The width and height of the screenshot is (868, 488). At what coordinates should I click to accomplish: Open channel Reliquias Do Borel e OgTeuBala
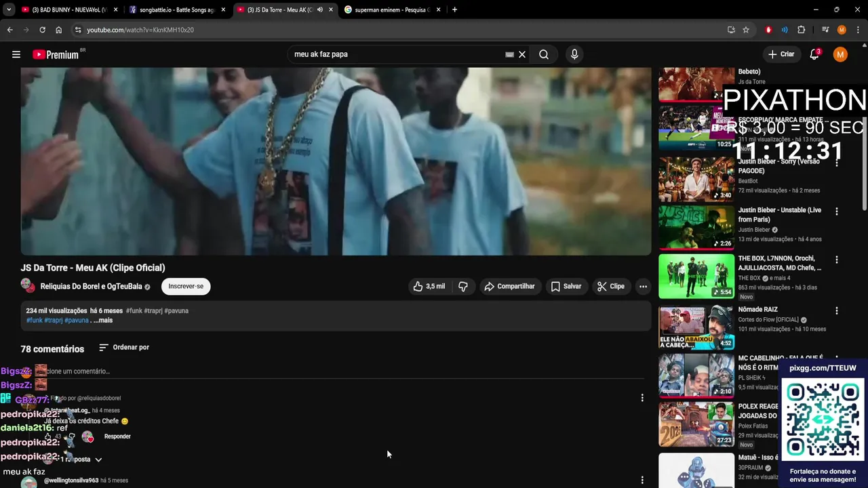tap(90, 287)
